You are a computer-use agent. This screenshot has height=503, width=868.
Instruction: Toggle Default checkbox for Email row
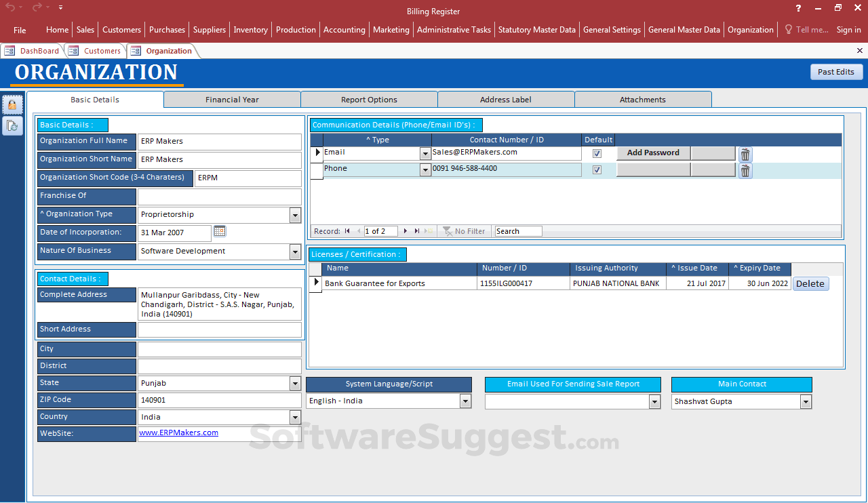pos(597,154)
